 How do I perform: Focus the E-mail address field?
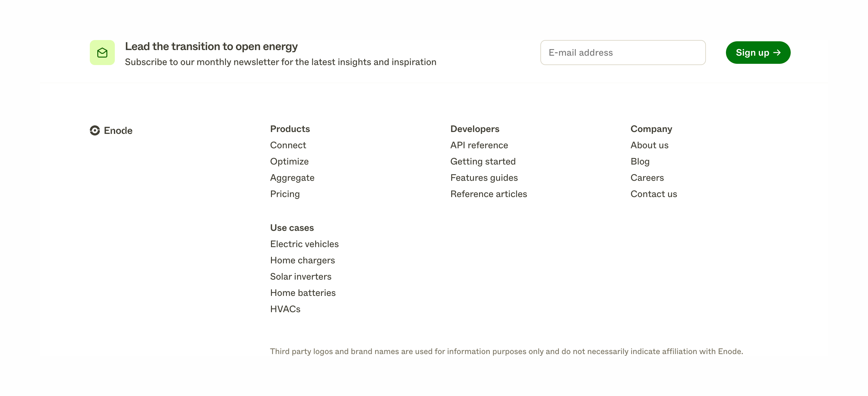[623, 53]
